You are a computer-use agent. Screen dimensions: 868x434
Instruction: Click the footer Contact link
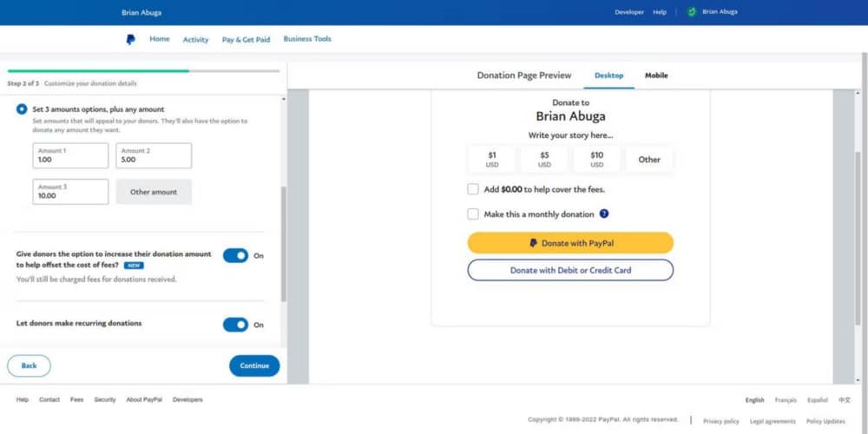[49, 399]
